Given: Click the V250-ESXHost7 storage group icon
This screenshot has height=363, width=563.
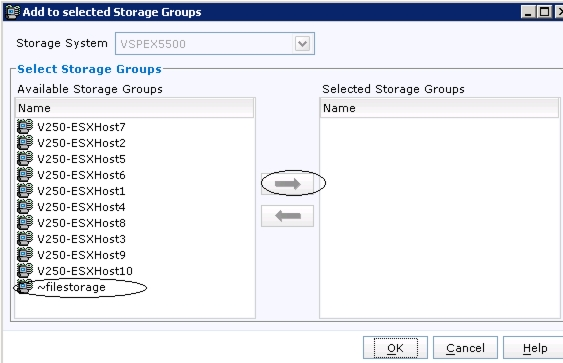Looking at the screenshot, I should pyautogui.click(x=25, y=127).
